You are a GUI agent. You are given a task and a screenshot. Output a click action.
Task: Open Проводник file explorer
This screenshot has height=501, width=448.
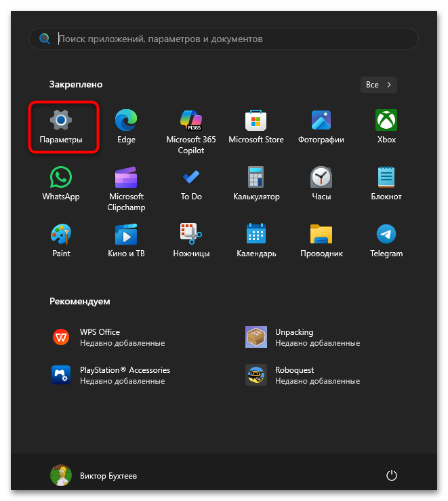pos(321,241)
